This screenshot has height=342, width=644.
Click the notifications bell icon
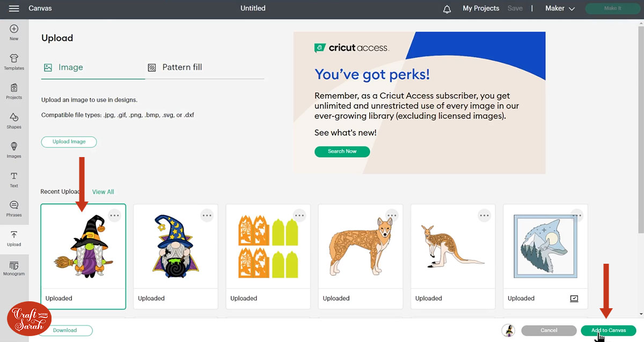pyautogui.click(x=447, y=9)
